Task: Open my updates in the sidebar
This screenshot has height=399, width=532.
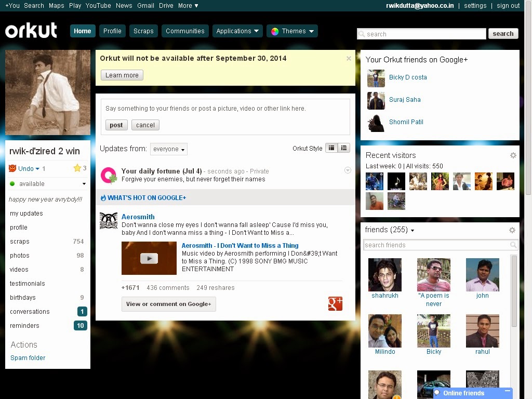Action: 26,214
